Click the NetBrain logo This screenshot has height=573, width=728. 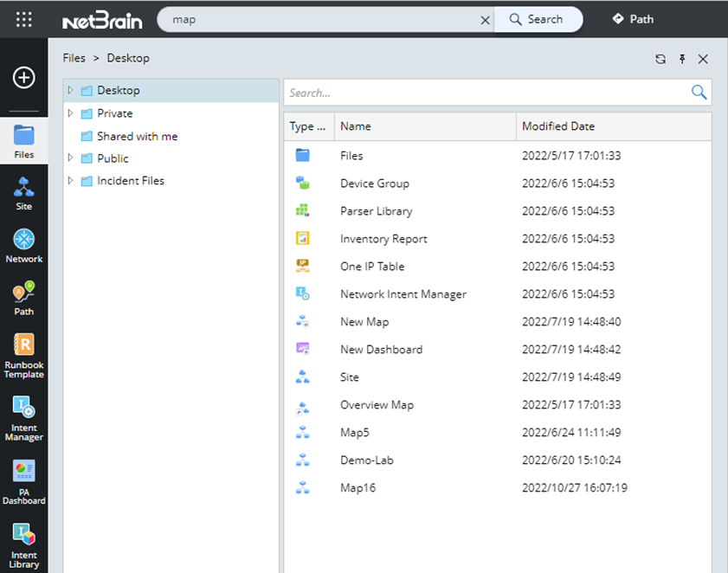pyautogui.click(x=102, y=20)
